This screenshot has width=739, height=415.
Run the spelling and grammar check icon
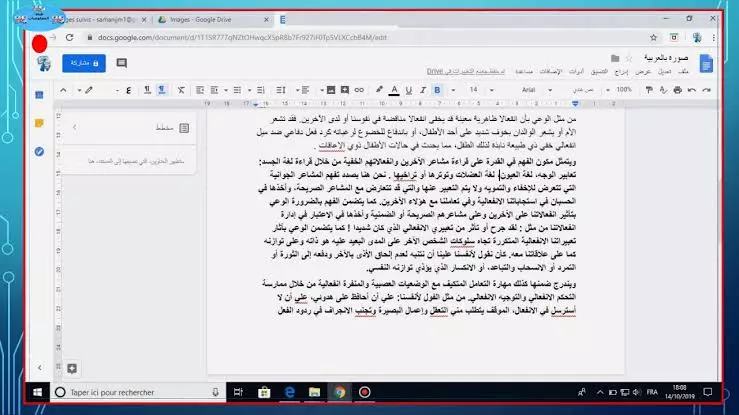[x=663, y=90]
